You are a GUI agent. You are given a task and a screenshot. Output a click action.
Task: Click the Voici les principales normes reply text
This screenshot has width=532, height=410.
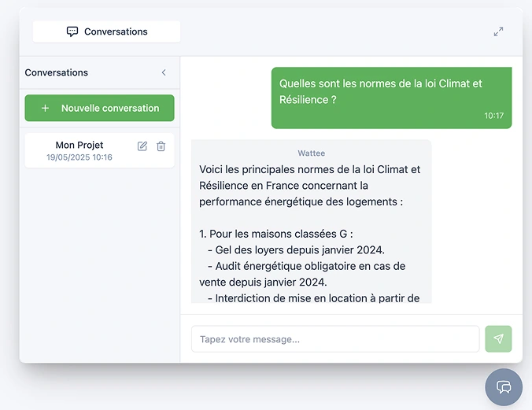click(x=310, y=185)
